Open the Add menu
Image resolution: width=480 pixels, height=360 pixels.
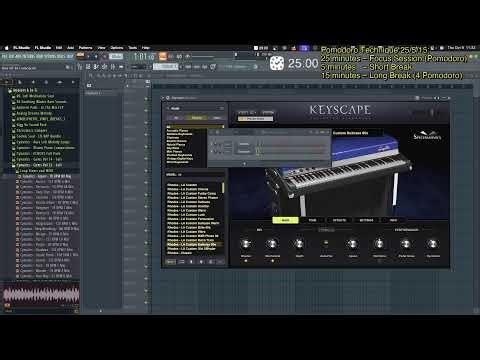70,48
